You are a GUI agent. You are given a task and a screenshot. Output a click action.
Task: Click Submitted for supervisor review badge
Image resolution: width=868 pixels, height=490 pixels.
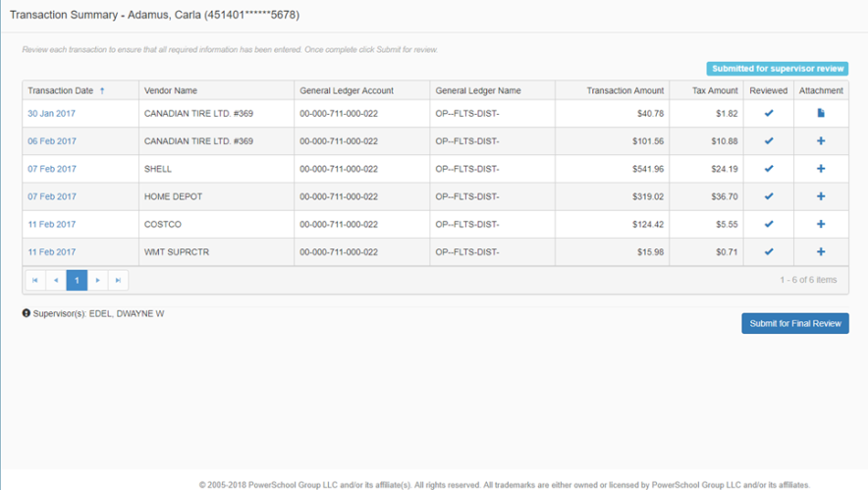(777, 69)
